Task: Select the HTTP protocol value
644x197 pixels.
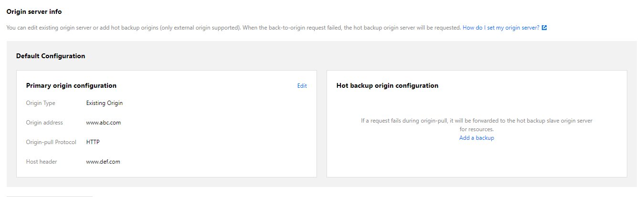Action: 93,142
